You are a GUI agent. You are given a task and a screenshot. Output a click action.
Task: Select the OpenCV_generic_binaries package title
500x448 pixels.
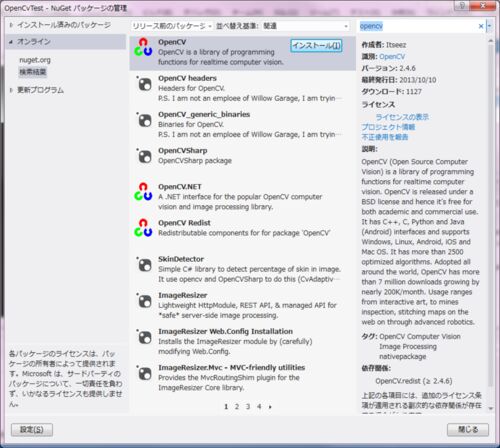(x=204, y=114)
